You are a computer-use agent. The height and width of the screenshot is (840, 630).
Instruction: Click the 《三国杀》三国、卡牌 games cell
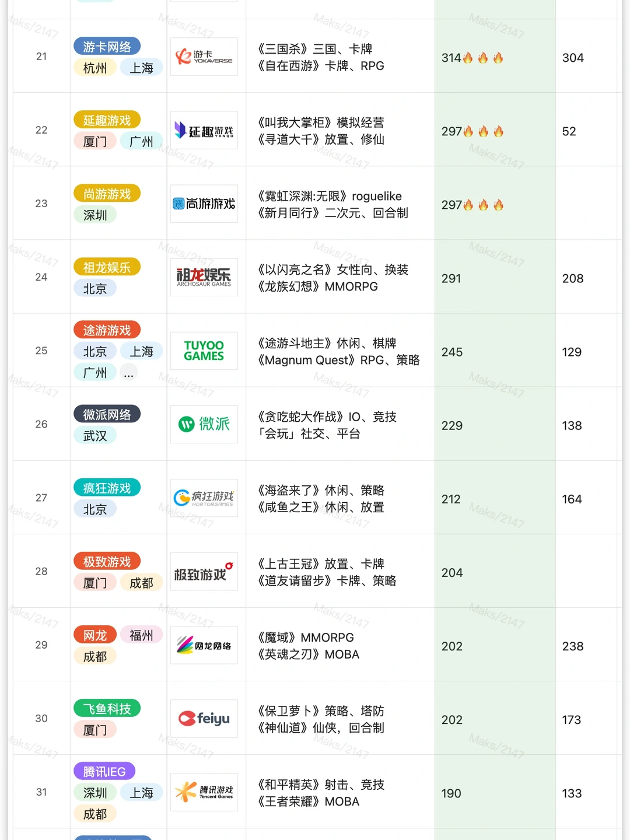pyautogui.click(x=340, y=56)
